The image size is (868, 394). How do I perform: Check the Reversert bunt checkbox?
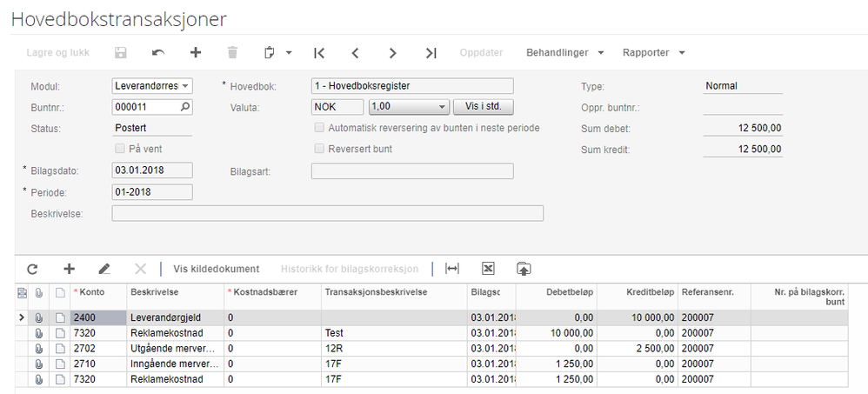pyautogui.click(x=319, y=149)
